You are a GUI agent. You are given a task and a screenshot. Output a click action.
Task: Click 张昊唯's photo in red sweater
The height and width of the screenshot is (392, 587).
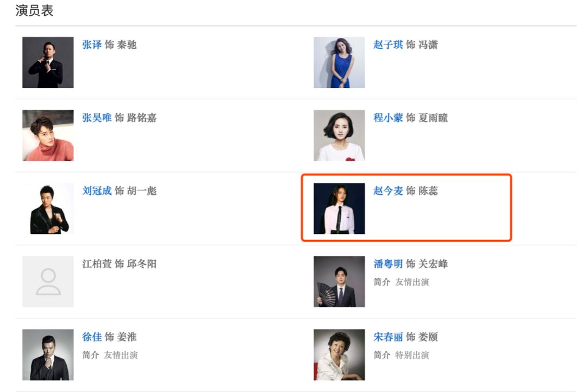48,135
